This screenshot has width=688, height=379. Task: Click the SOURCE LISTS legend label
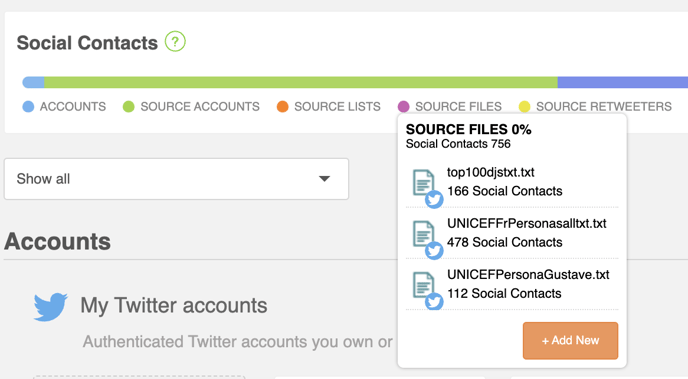click(x=337, y=107)
